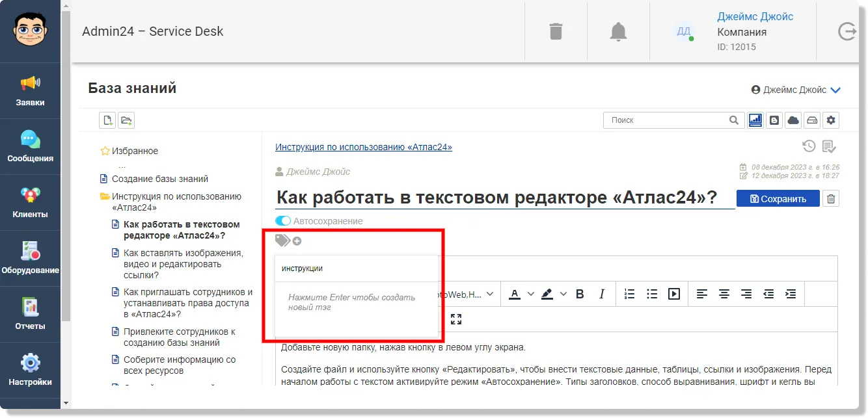Image resolution: width=868 pixels, height=418 pixels.
Task: Click the blue chart icon beside search
Action: pyautogui.click(x=755, y=120)
